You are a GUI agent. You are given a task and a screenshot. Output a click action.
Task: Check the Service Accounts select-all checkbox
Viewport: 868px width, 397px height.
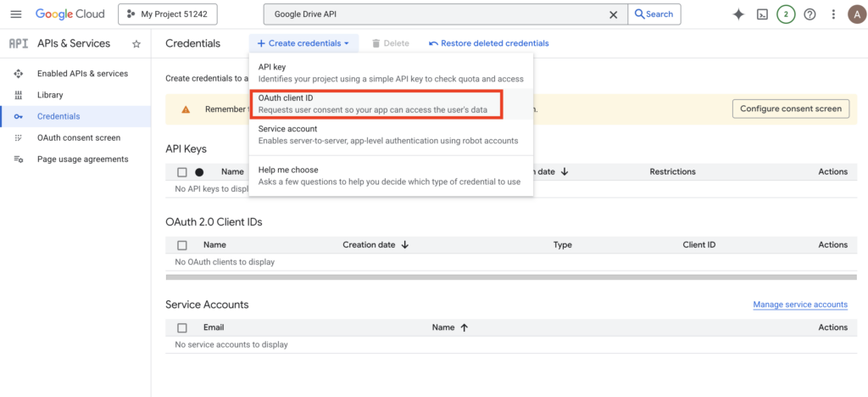182,327
